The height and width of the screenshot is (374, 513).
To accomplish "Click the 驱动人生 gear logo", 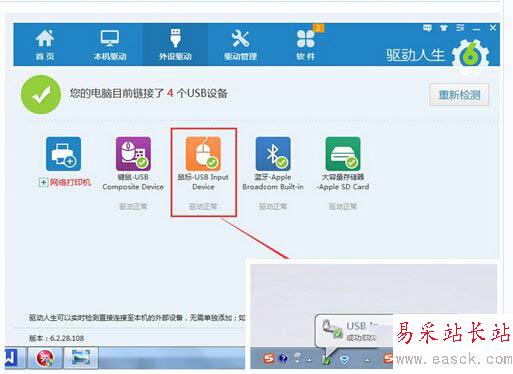I will (x=471, y=55).
